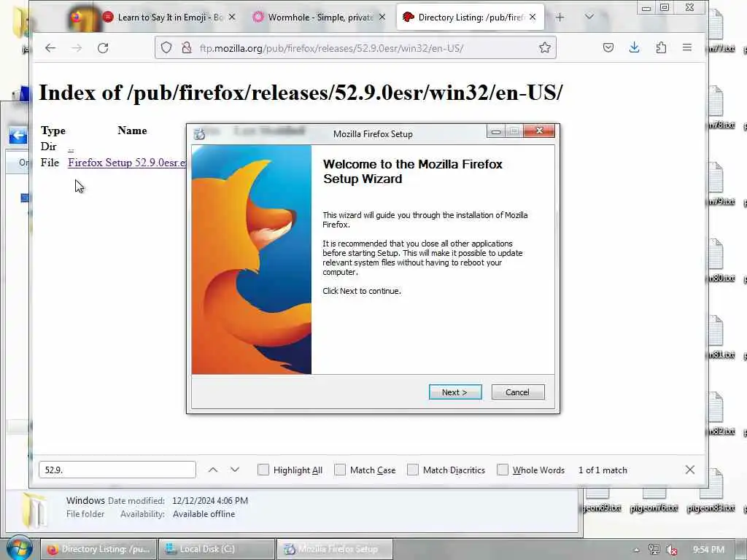The width and height of the screenshot is (747, 560).
Task: Select Local Disk (C:) taskbar button
Action: 217,549
